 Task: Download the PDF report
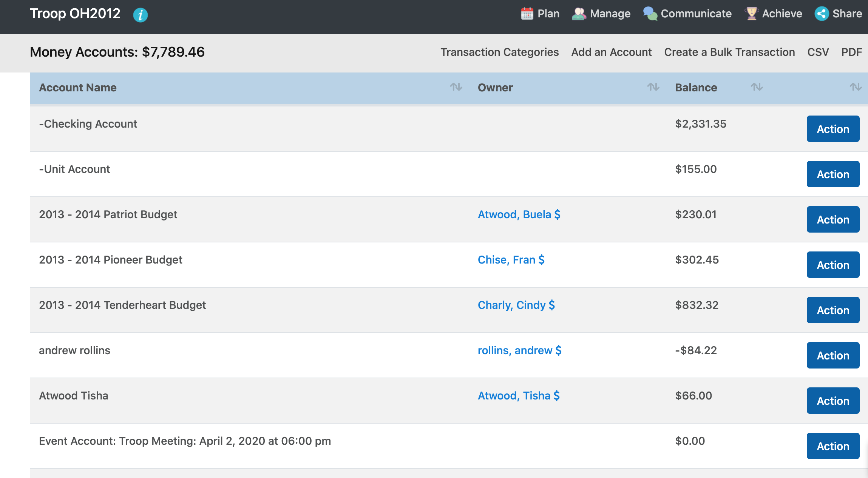point(851,52)
